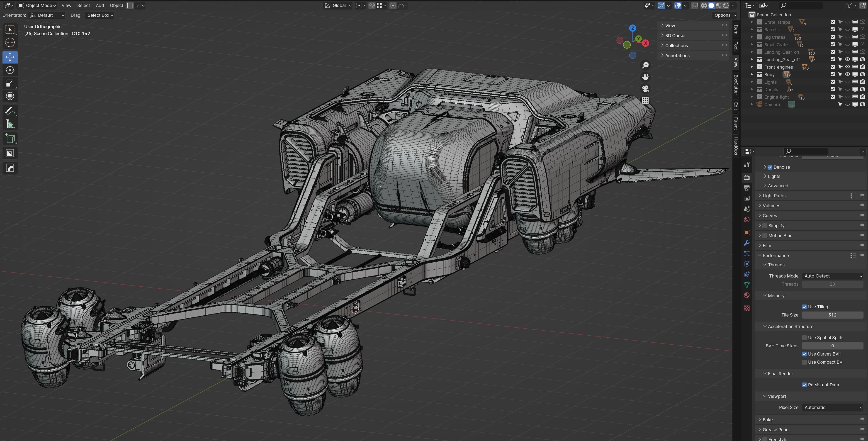
Task: Open the Scene properties tab
Action: [747, 209]
